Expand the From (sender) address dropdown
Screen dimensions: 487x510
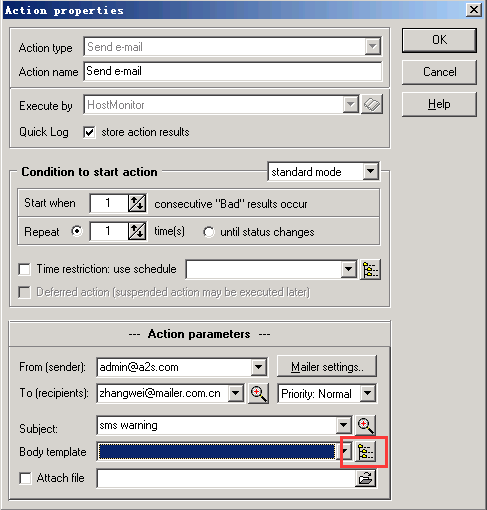tap(258, 367)
